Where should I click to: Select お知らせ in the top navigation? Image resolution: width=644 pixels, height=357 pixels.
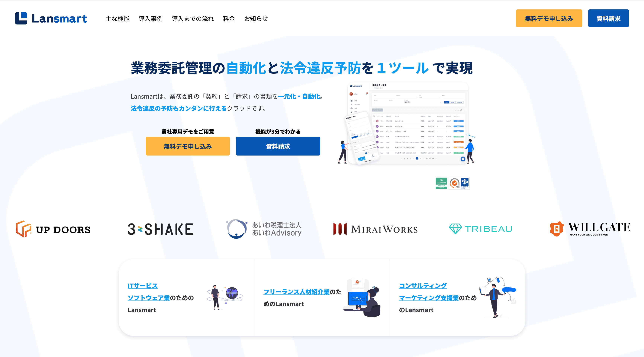tap(256, 18)
